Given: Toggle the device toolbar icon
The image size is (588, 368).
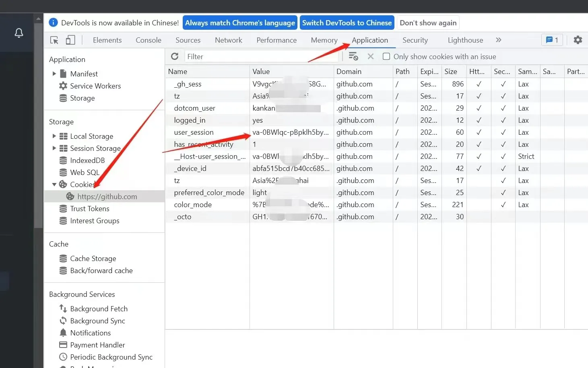Looking at the screenshot, I should click(x=70, y=40).
